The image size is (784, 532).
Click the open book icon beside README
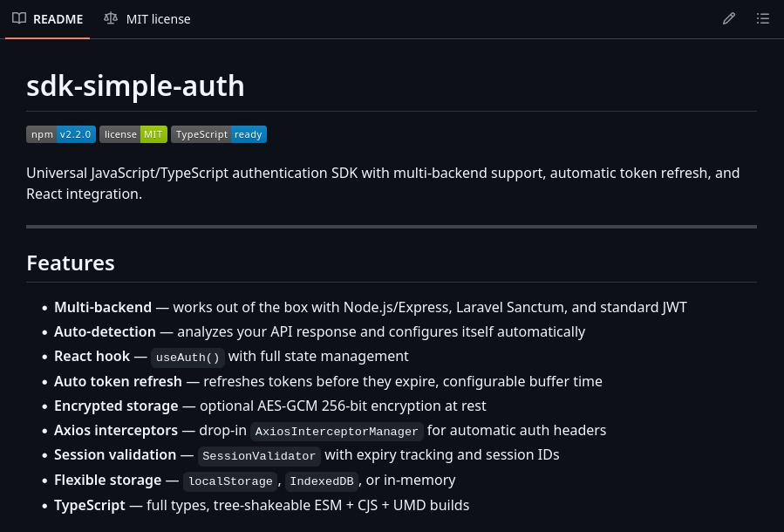point(19,18)
